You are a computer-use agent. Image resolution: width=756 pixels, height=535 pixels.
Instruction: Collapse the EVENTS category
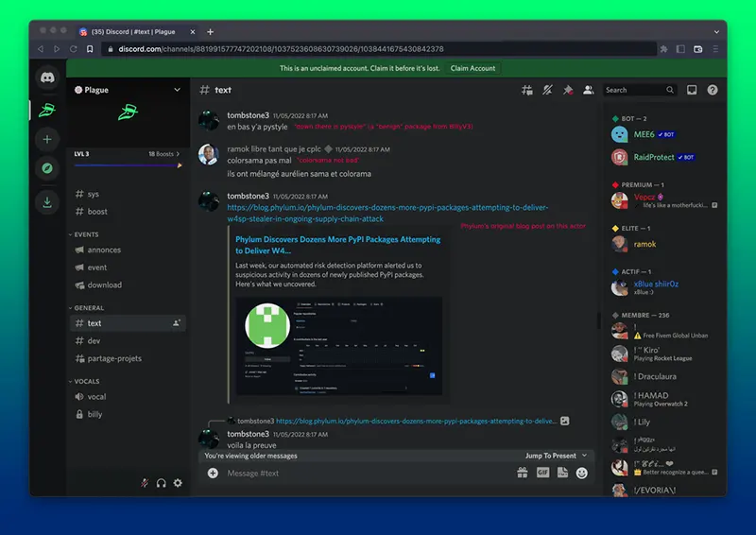pyautogui.click(x=84, y=234)
